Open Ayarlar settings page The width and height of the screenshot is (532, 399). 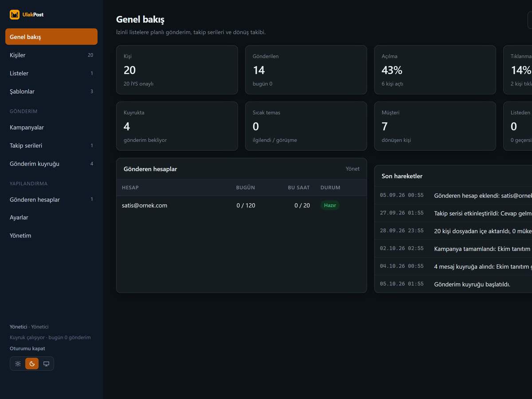click(x=51, y=217)
